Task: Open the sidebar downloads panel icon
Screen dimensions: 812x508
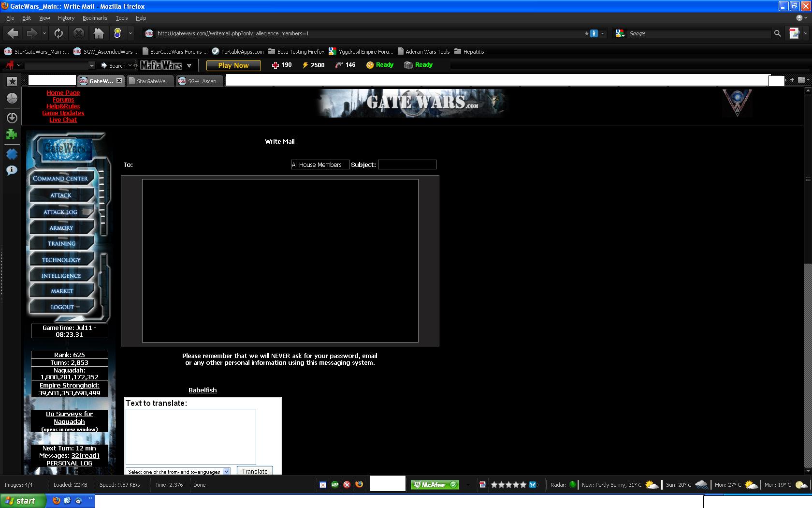Action: (12, 118)
